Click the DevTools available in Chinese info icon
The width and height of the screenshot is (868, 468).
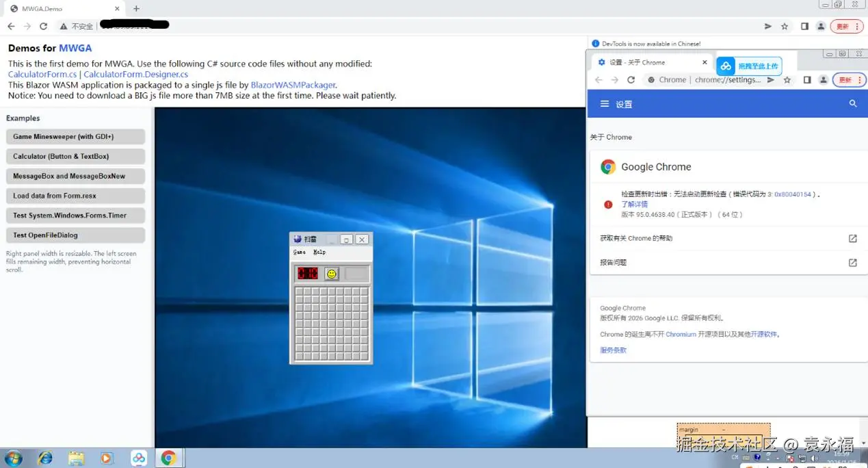(596, 44)
